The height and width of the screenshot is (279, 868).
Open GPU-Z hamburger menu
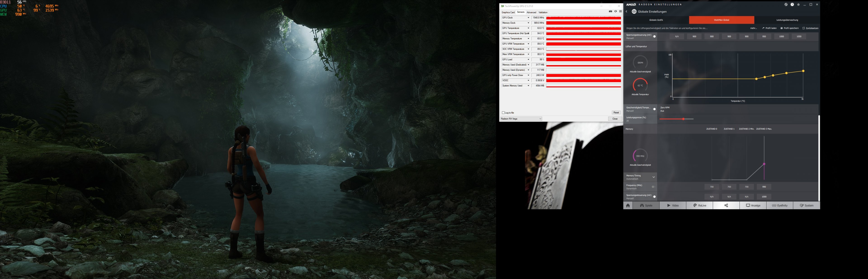pos(620,12)
